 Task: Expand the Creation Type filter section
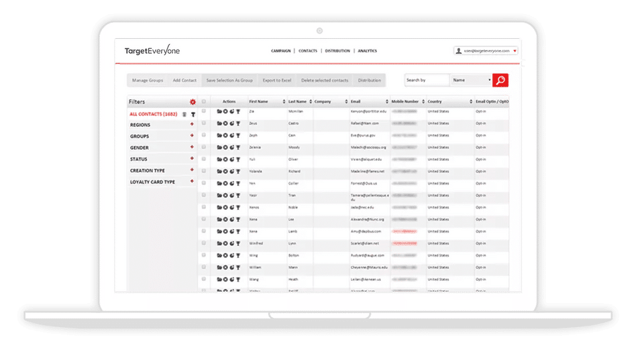tap(192, 170)
